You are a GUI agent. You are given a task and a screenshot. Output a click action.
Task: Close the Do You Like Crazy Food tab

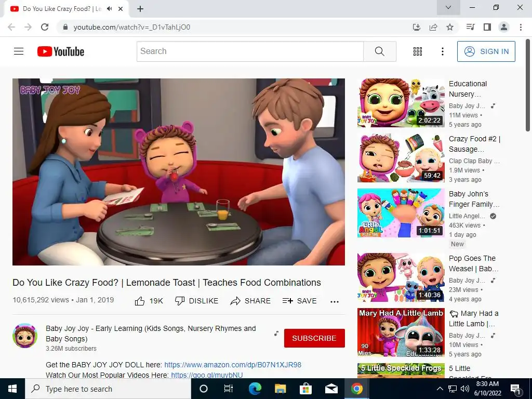[x=121, y=9]
